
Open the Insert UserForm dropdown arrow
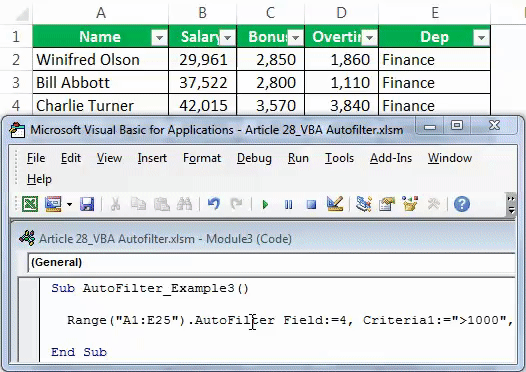tap(69, 204)
